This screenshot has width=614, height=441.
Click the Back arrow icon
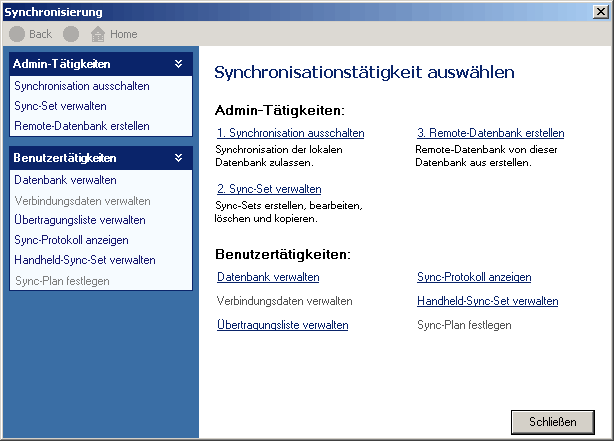coord(17,34)
